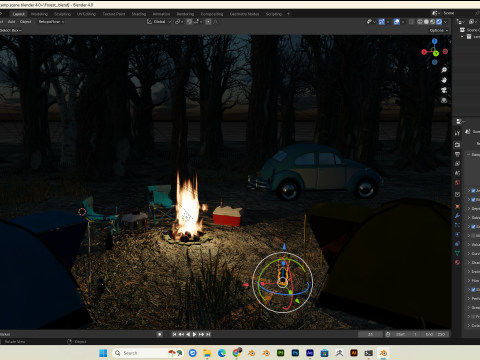Play the animation in reverse
Image resolution: width=480 pixels, height=360 pixels.
click(188, 334)
